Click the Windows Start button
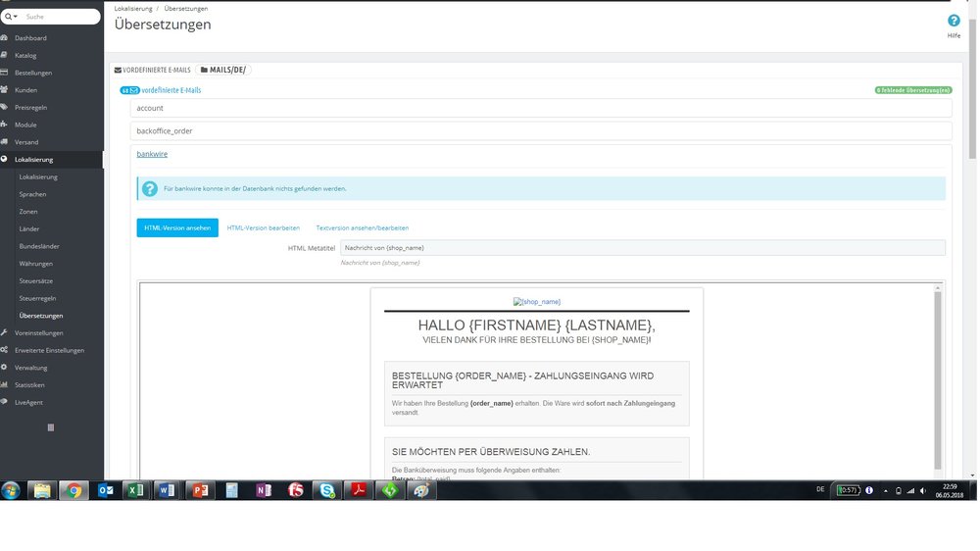The image size is (980, 551). pyautogui.click(x=11, y=491)
